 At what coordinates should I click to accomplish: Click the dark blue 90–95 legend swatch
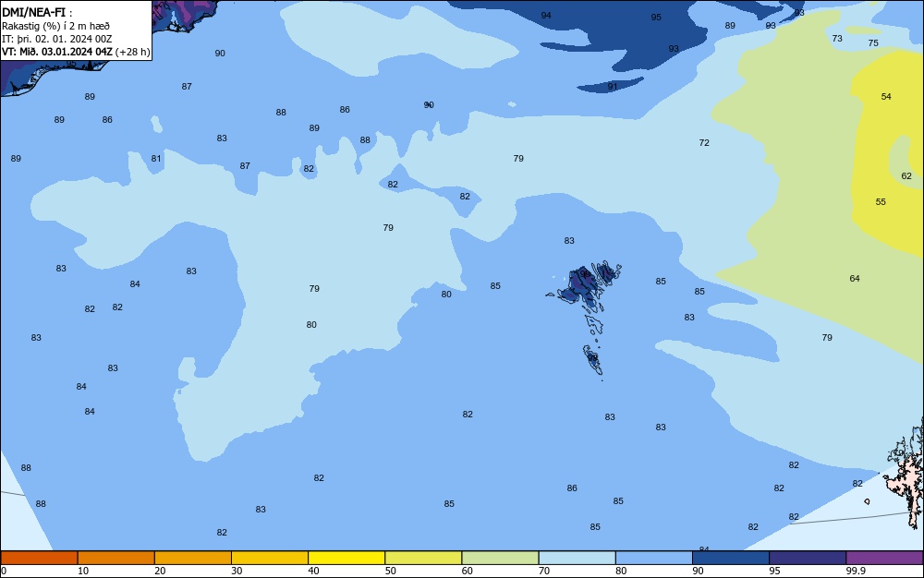[x=731, y=558]
